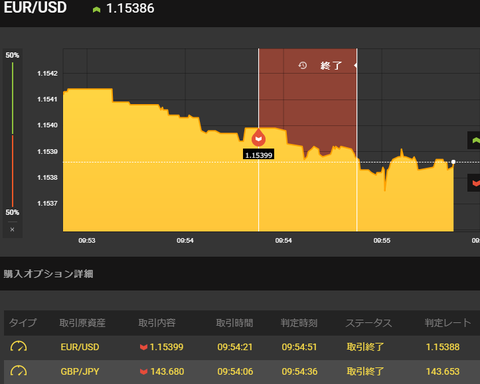
Task: Click the EUR/USD title heading
Action: pyautogui.click(x=35, y=8)
